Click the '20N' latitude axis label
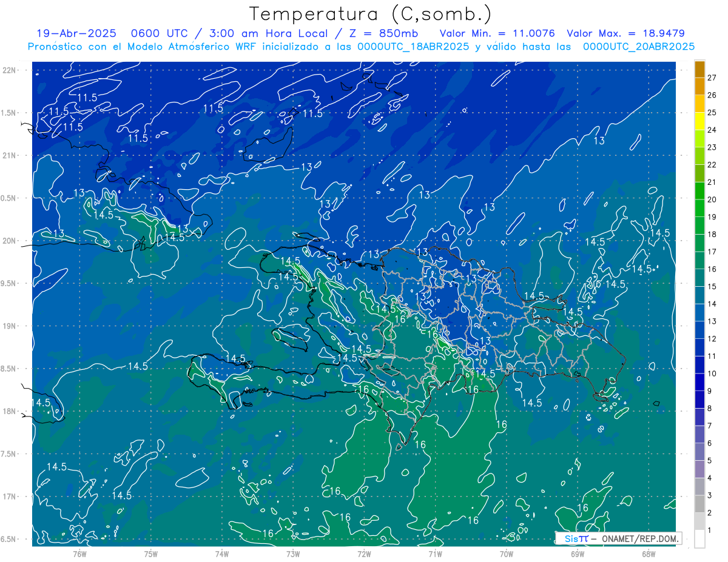Screen dimensions: 728x562 coord(10,241)
